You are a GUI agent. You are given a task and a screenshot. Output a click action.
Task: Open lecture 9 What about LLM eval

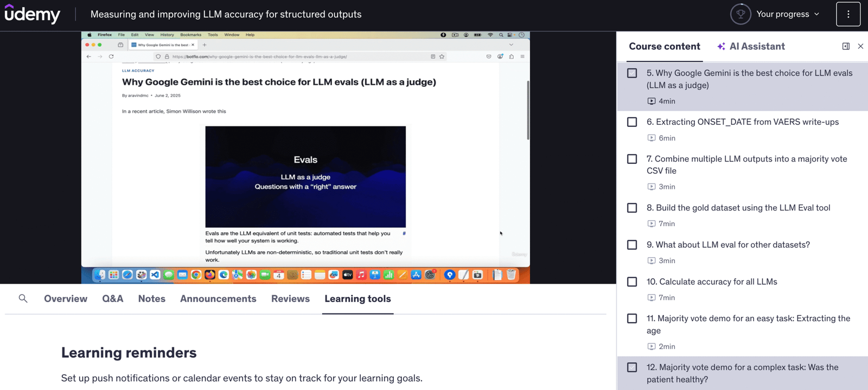click(728, 245)
